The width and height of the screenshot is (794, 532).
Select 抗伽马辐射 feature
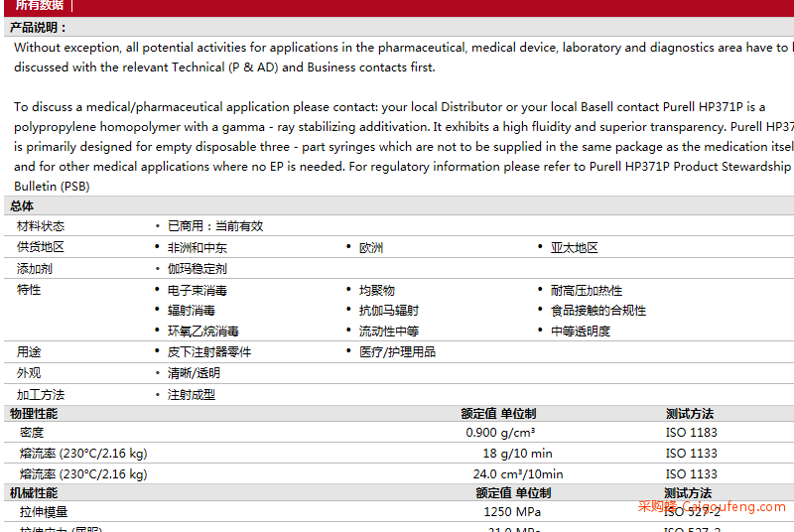point(389,311)
